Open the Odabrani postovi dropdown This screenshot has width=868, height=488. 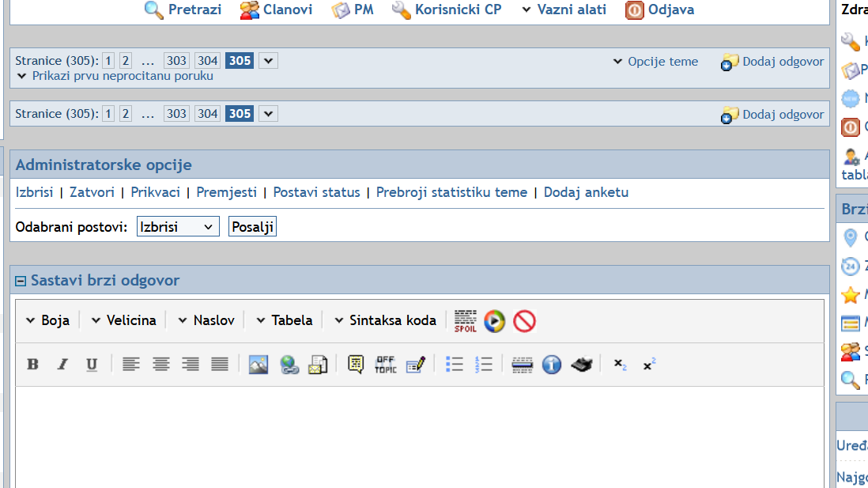(x=178, y=227)
